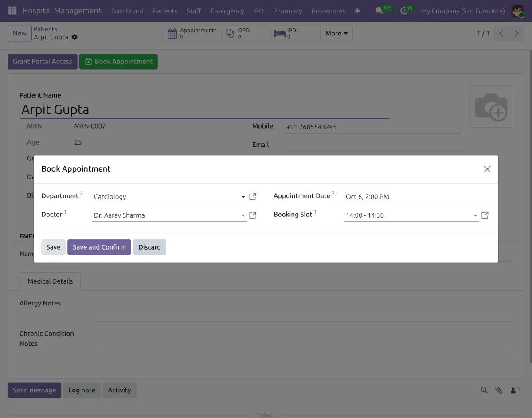Open the Appointments stat button
532x418 pixels.
192,33
